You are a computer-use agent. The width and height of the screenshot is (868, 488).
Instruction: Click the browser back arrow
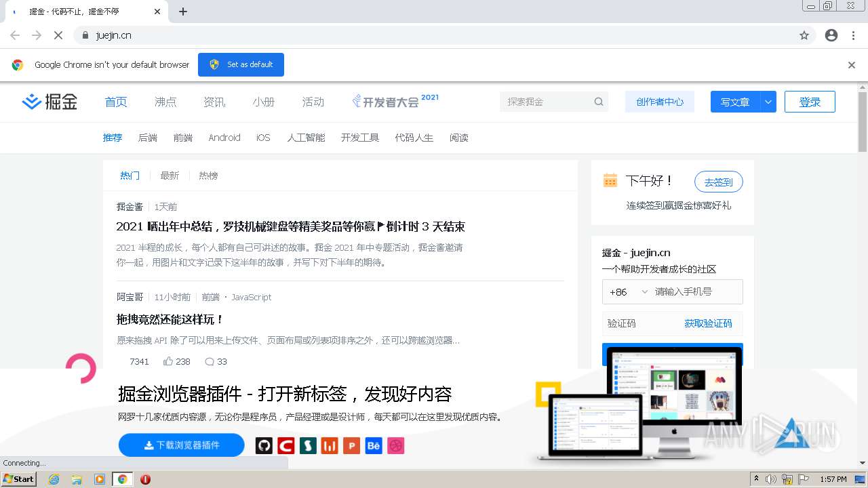(x=15, y=35)
